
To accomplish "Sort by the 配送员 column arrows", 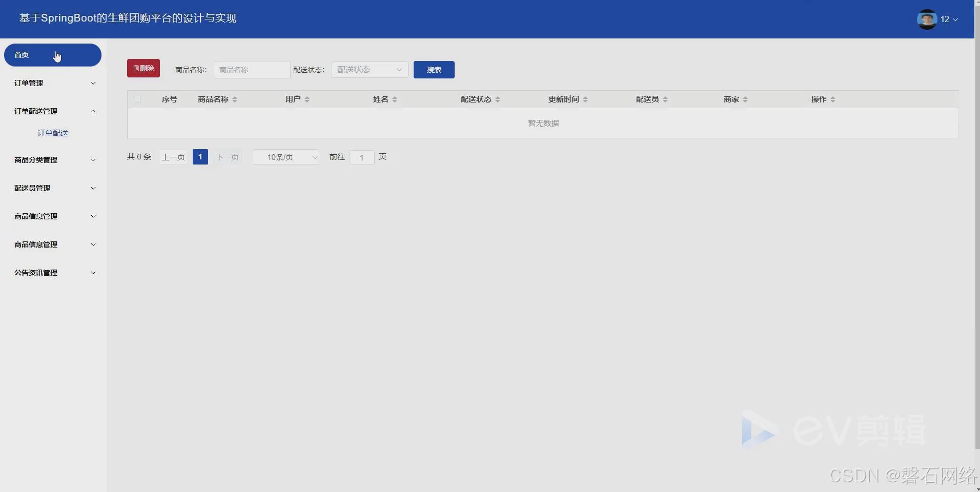I will tap(665, 99).
